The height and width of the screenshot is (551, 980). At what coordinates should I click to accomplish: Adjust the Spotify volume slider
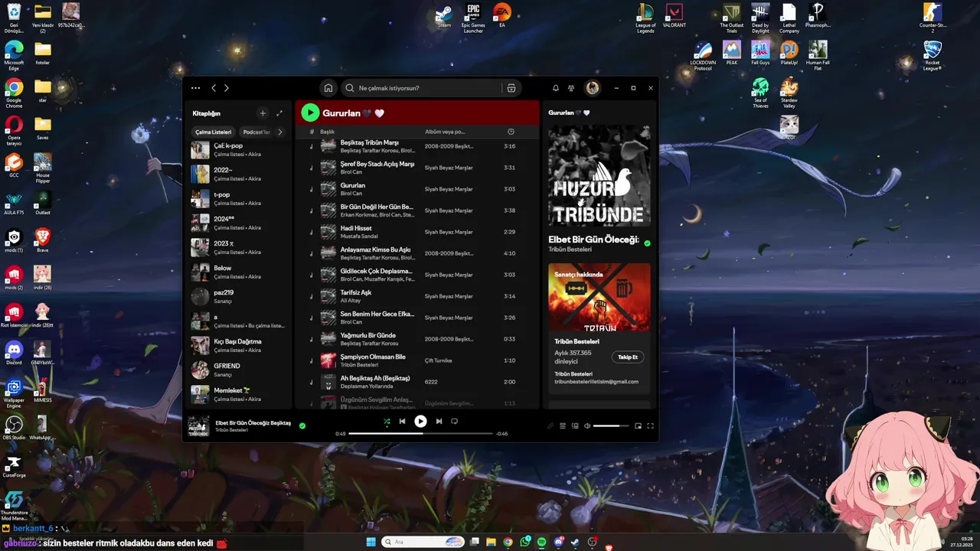click(x=611, y=425)
